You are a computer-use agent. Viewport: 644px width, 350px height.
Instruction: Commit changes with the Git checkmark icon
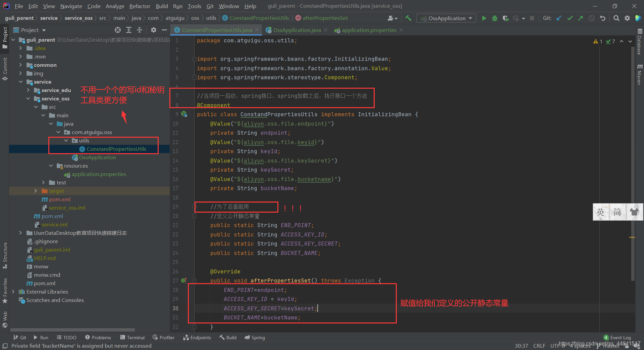point(570,18)
